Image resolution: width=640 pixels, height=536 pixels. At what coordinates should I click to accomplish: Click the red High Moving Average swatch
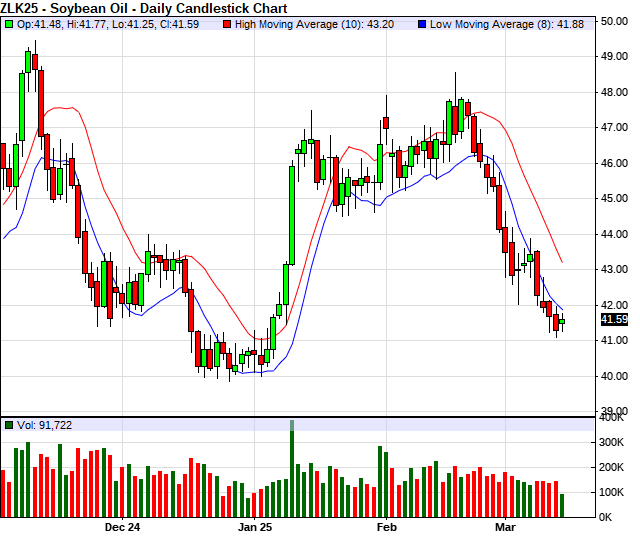click(226, 24)
